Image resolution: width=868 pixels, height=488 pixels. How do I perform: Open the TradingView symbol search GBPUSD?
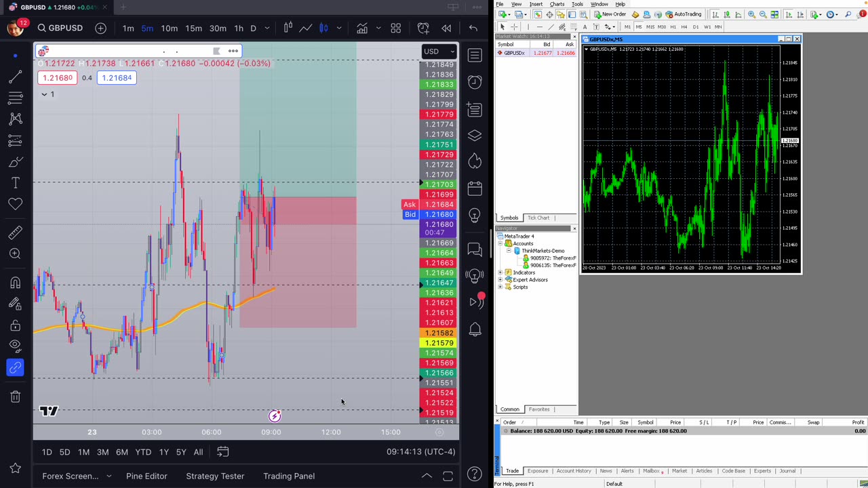[x=60, y=28]
